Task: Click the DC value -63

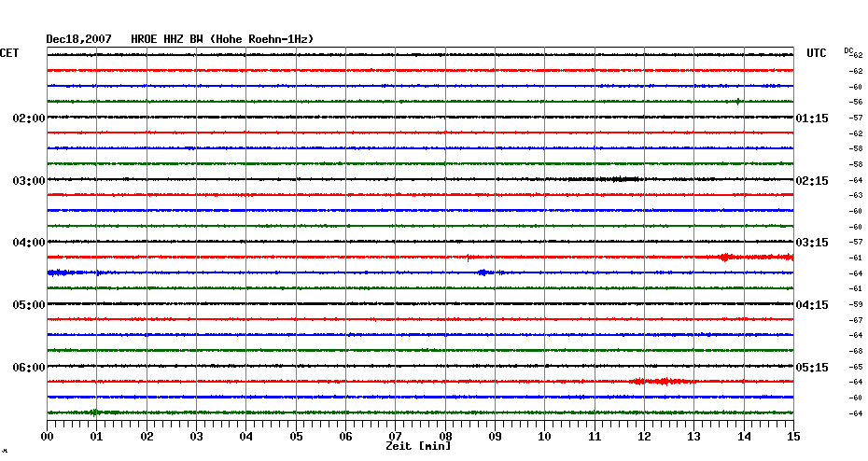Action: [x=855, y=195]
